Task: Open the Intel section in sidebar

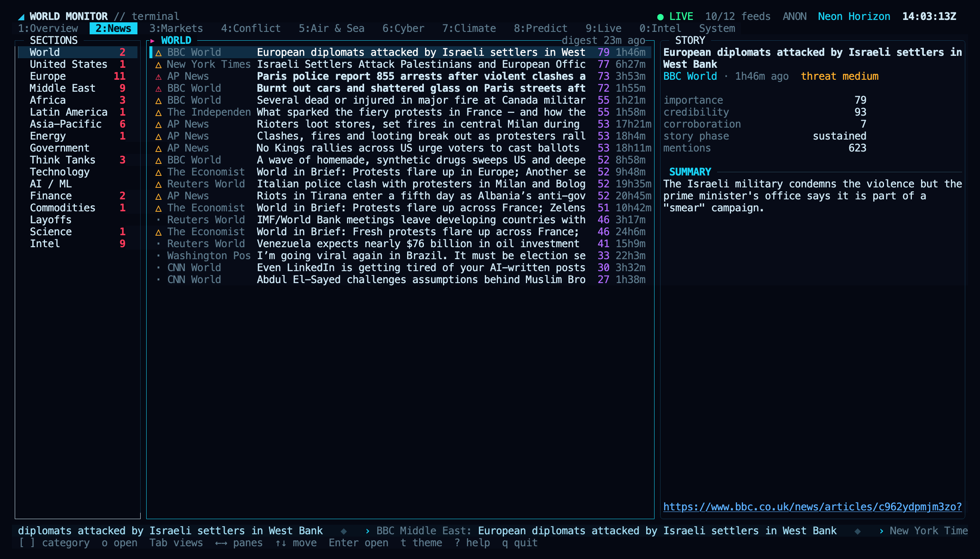Action: pyautogui.click(x=78, y=244)
